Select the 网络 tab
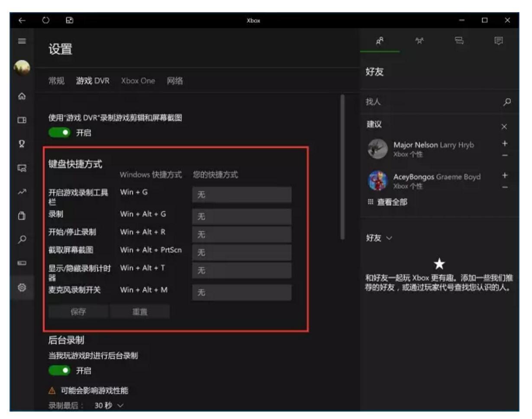The height and width of the screenshot is (419, 532). coord(175,81)
